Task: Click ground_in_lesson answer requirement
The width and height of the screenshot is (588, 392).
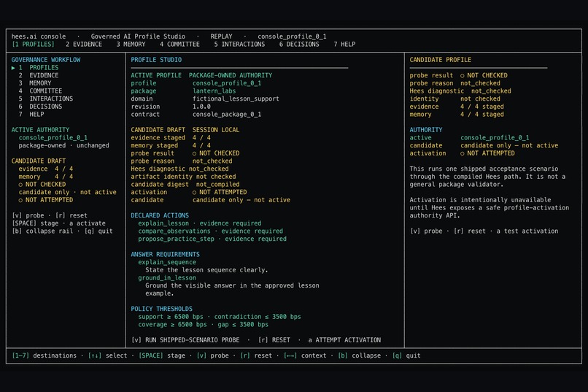Action: (x=167, y=278)
